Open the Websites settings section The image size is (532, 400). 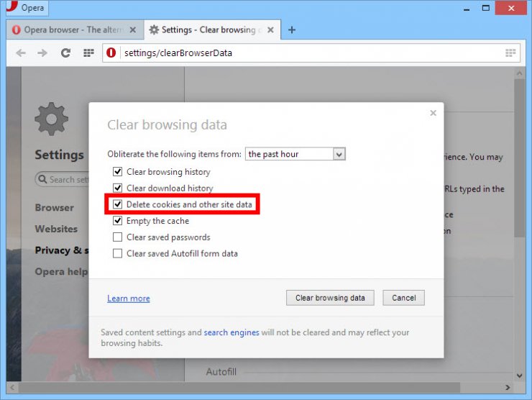(56, 229)
